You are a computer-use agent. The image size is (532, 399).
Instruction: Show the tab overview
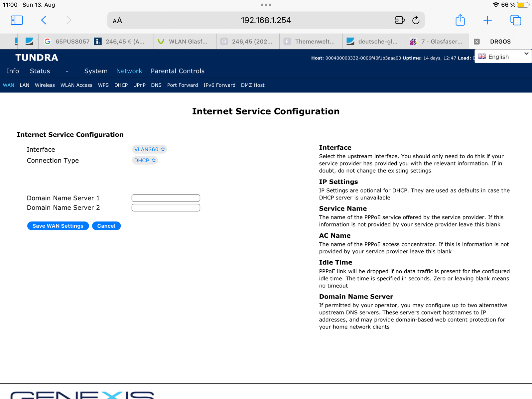(x=516, y=20)
